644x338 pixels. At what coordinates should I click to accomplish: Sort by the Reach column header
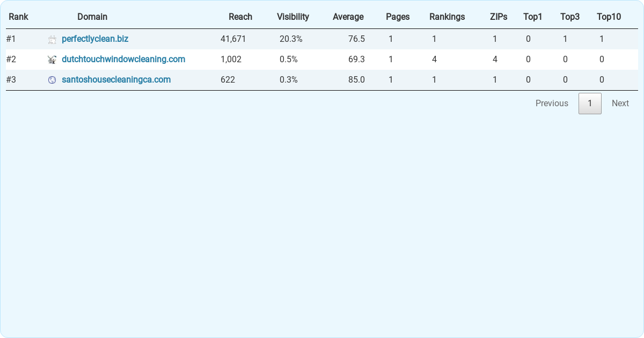point(240,17)
